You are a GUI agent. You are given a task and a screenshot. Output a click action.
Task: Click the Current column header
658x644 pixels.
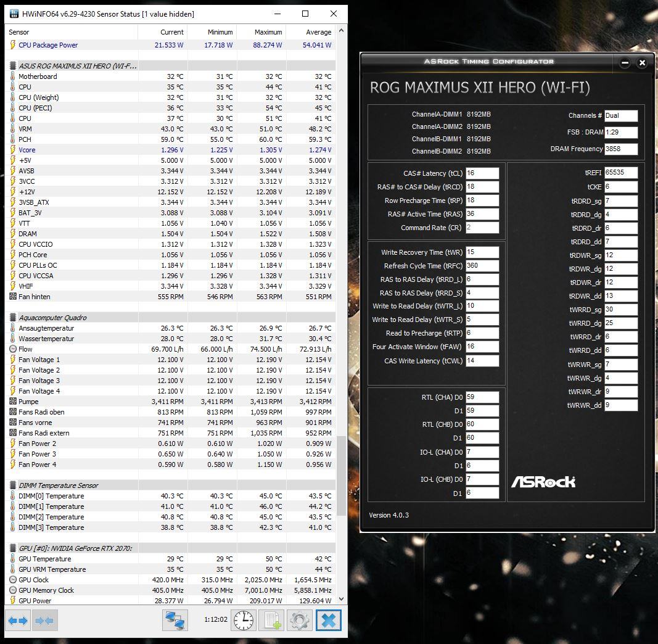[x=162, y=32]
